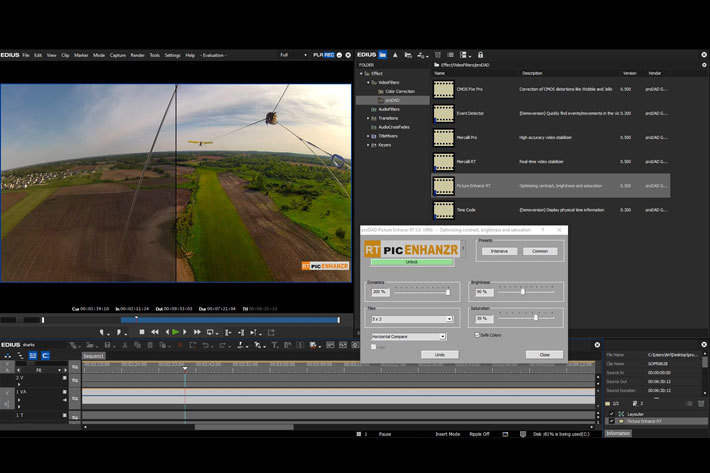The height and width of the screenshot is (473, 710).
Task: Expand the Transitions tree node
Action: coord(368,118)
